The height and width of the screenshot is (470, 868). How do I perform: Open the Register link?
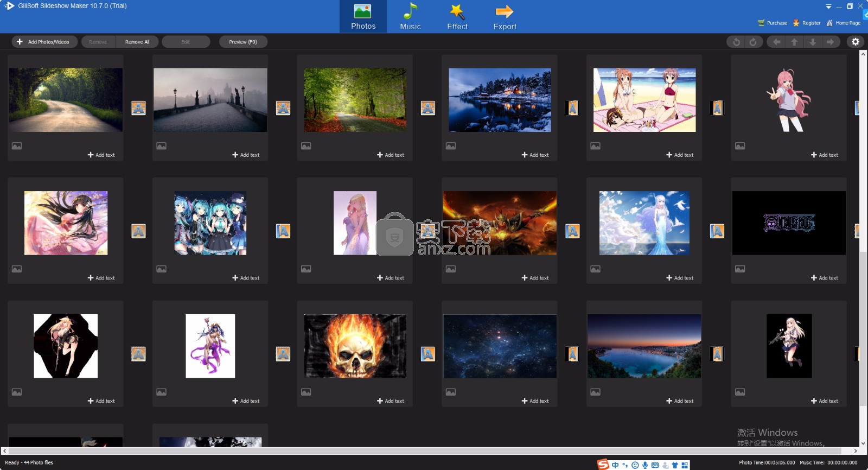[x=807, y=23]
